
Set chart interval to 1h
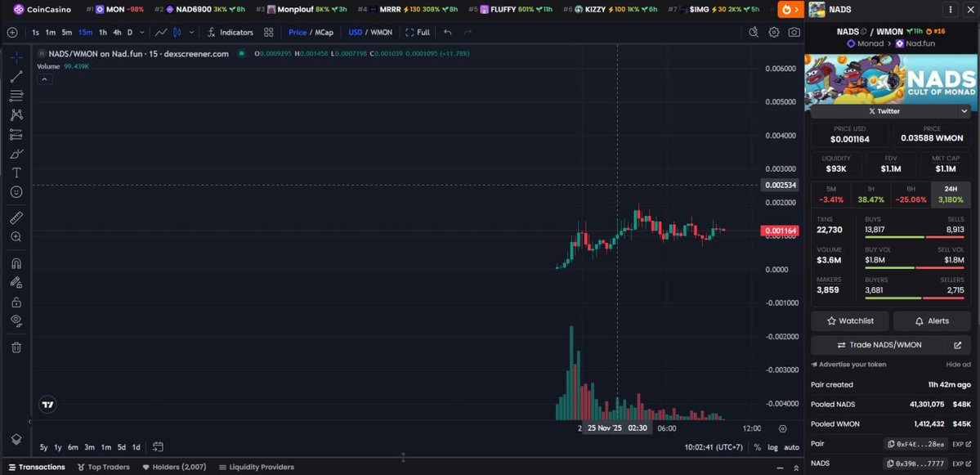coord(102,33)
